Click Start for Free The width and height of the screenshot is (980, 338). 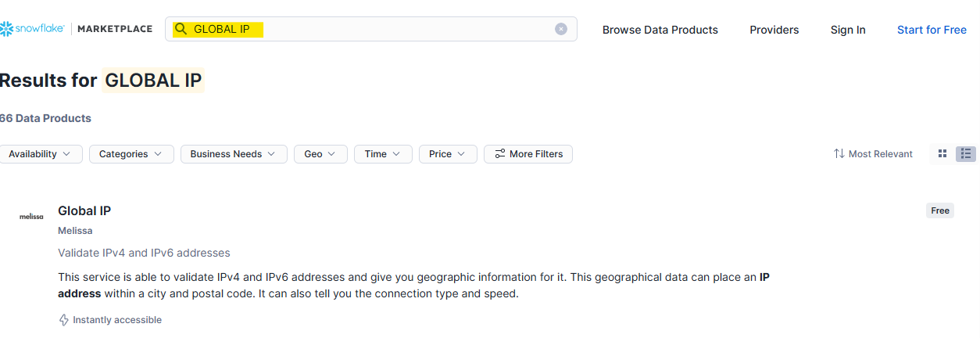coord(932,30)
